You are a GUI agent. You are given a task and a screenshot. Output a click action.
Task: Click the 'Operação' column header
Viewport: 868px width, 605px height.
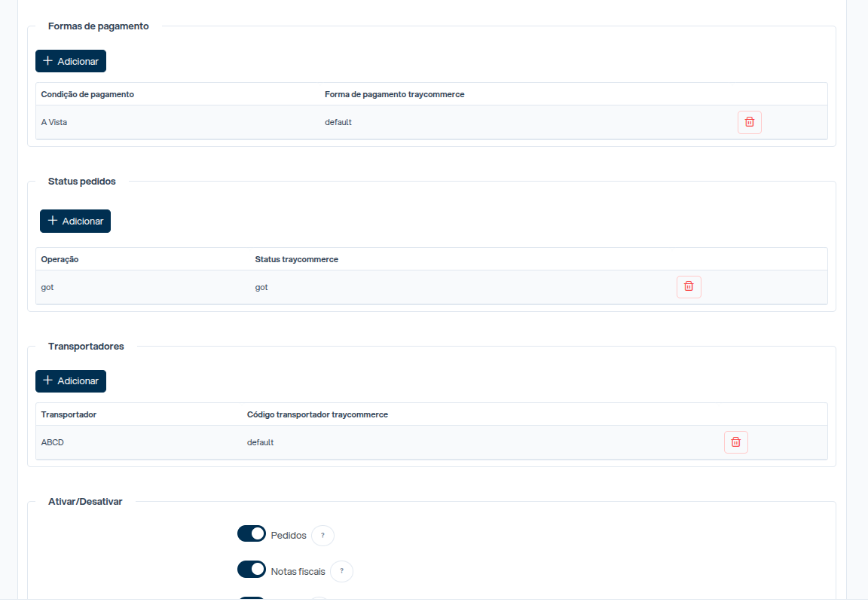(x=60, y=260)
